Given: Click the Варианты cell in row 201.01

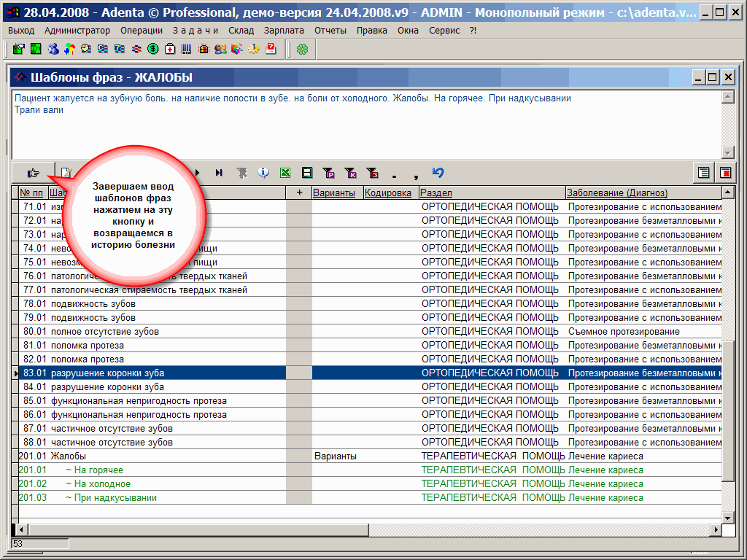Looking at the screenshot, I should pyautogui.click(x=336, y=456).
